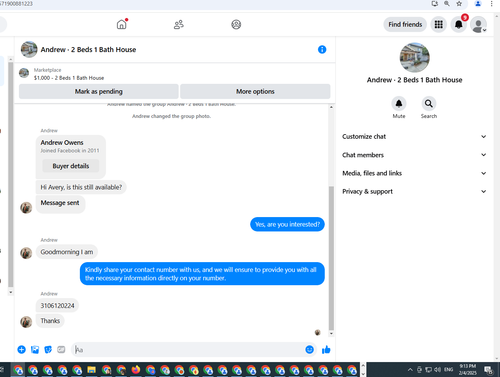This screenshot has height=377, width=500.
Task: Click Andrew's avatar beside "Goodmorning I am"
Action: 26,253
